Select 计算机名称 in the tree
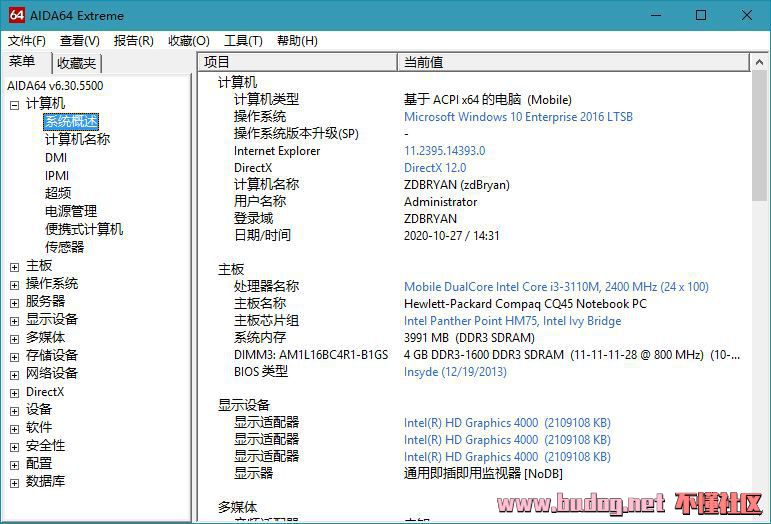The width and height of the screenshot is (771, 524). coord(77,140)
